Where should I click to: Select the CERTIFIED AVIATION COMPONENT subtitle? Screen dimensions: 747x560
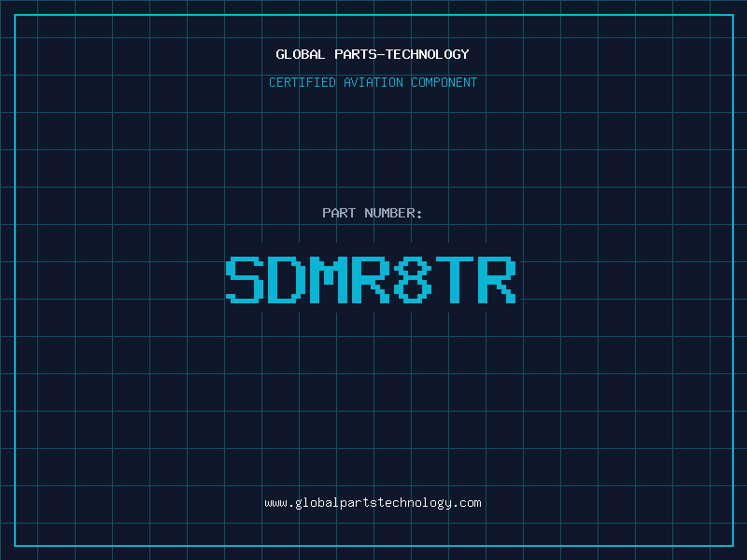coord(373,82)
